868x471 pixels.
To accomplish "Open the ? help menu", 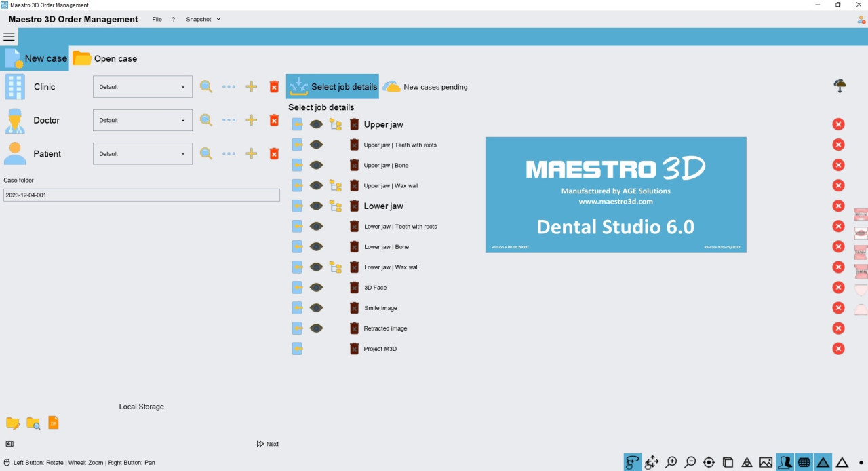I will 173,20.
